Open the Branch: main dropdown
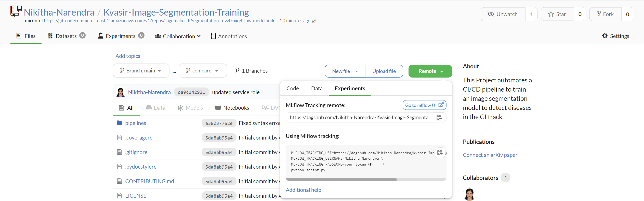 click(x=141, y=71)
